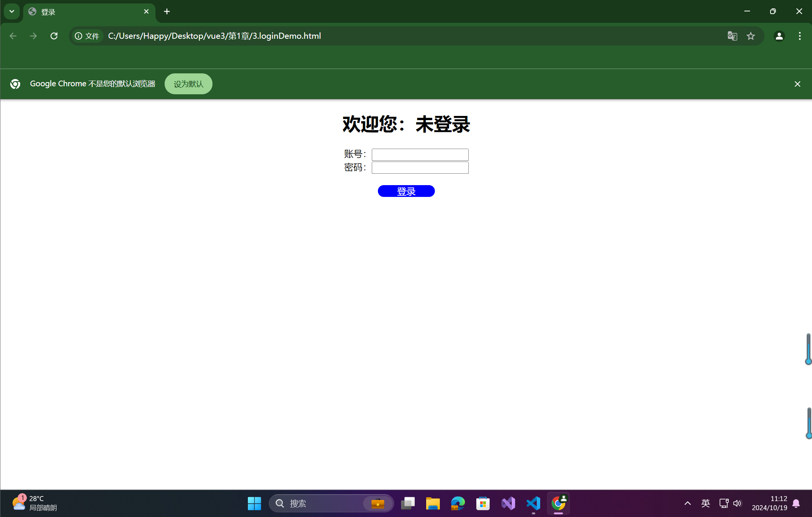
Task: Open Chrome's three-dot menu
Action: coord(799,36)
